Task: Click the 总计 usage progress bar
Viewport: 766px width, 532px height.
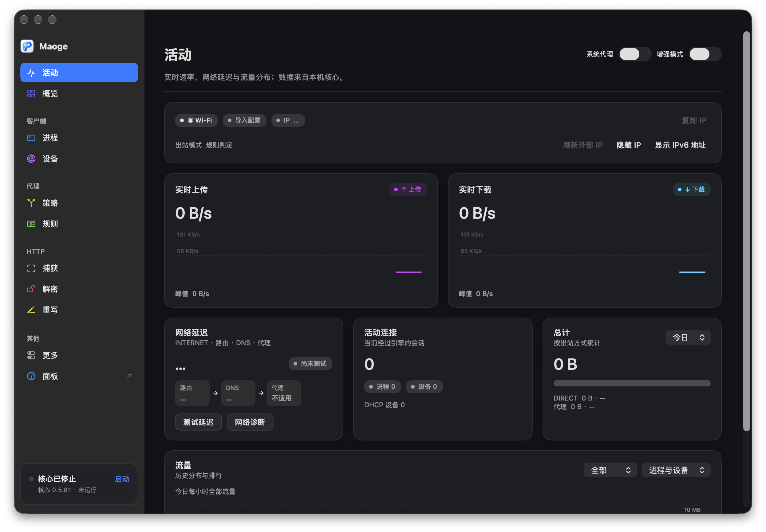Action: (632, 383)
